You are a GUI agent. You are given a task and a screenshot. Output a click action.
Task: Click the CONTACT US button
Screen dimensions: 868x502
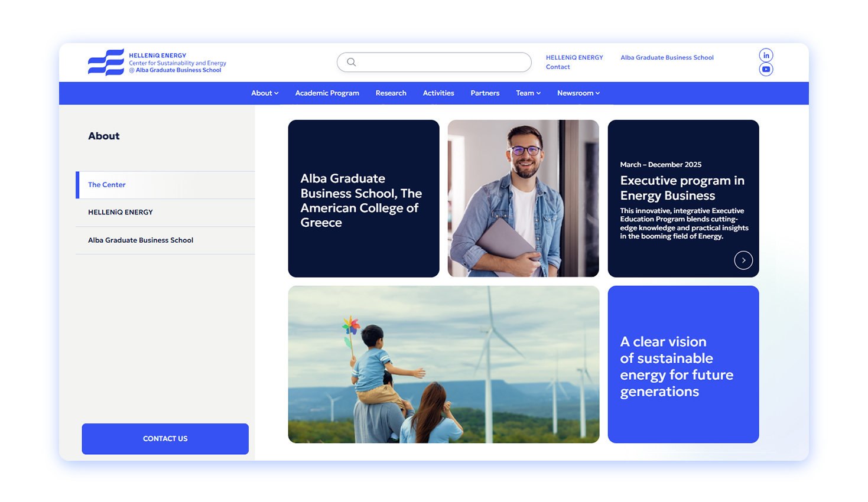tap(165, 438)
